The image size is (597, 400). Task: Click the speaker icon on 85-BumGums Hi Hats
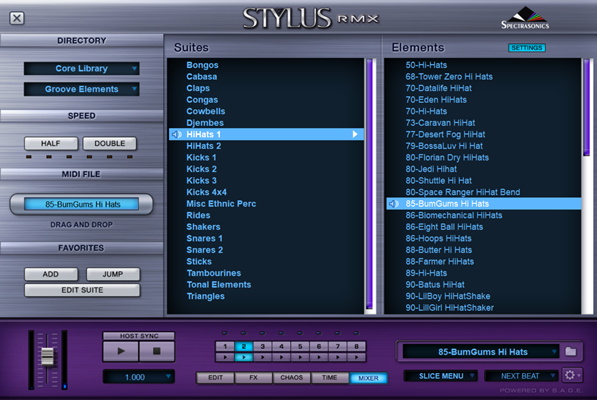[x=394, y=204]
